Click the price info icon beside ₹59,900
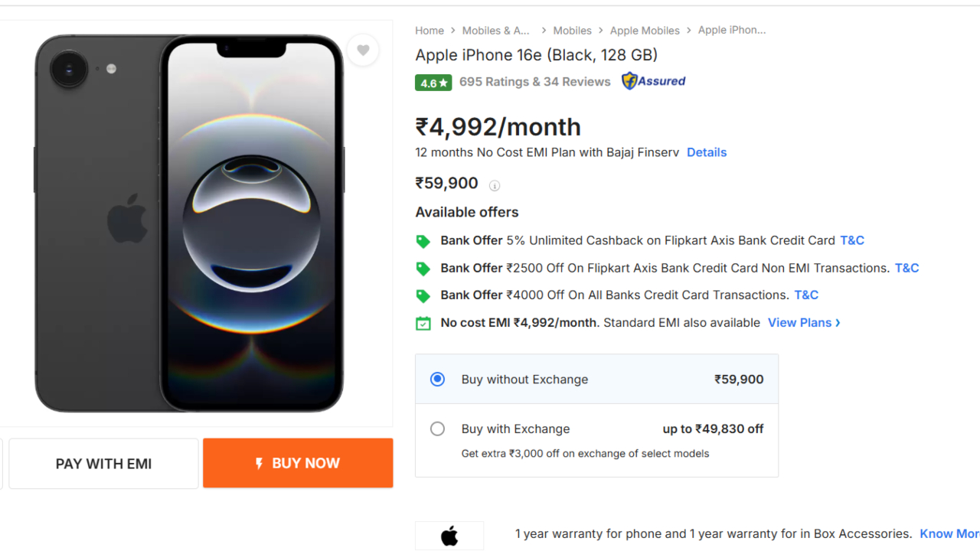This screenshot has height=551, width=980. coord(495,185)
